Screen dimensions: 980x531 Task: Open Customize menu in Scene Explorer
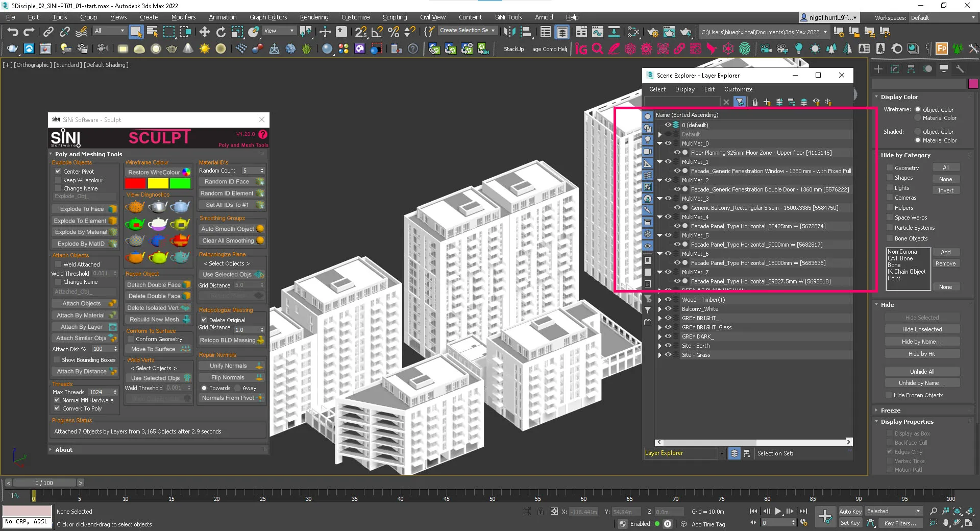[738, 89]
